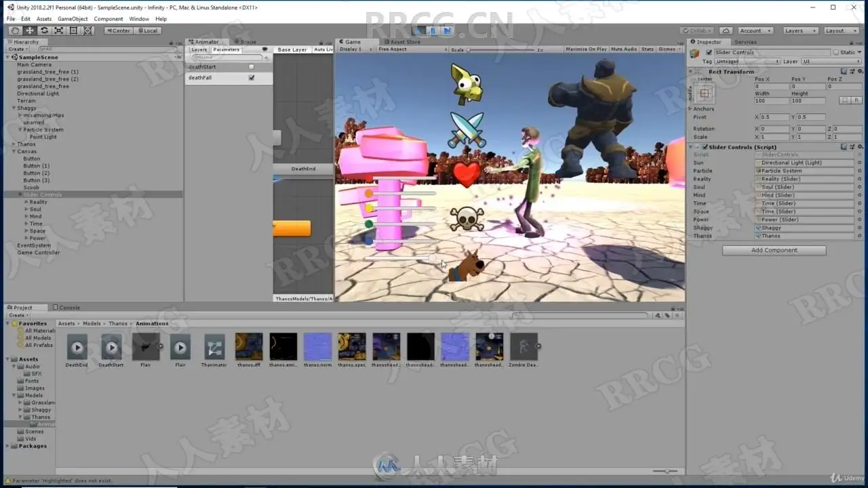The image size is (868, 488).
Task: Click the Pause playback button
Action: tap(433, 30)
